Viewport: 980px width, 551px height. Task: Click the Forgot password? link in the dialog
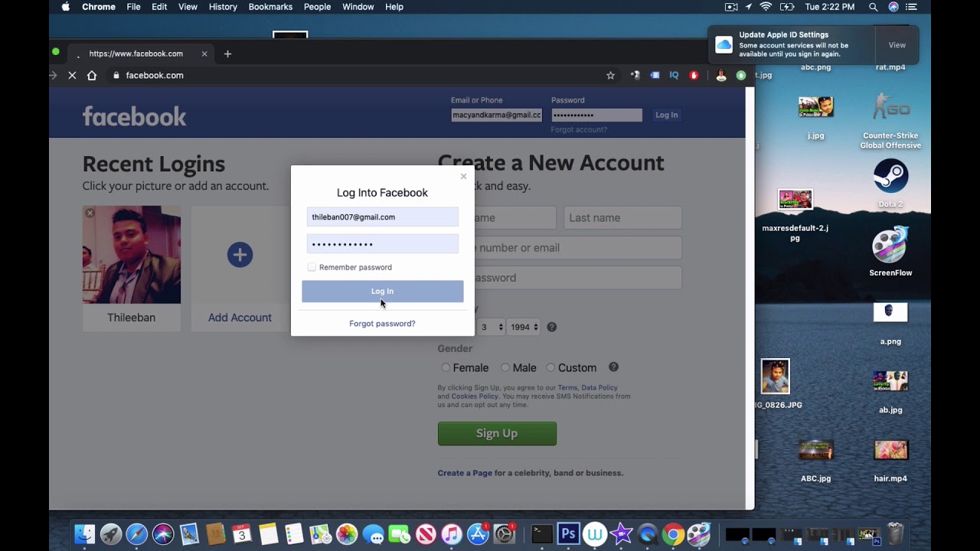(x=382, y=324)
